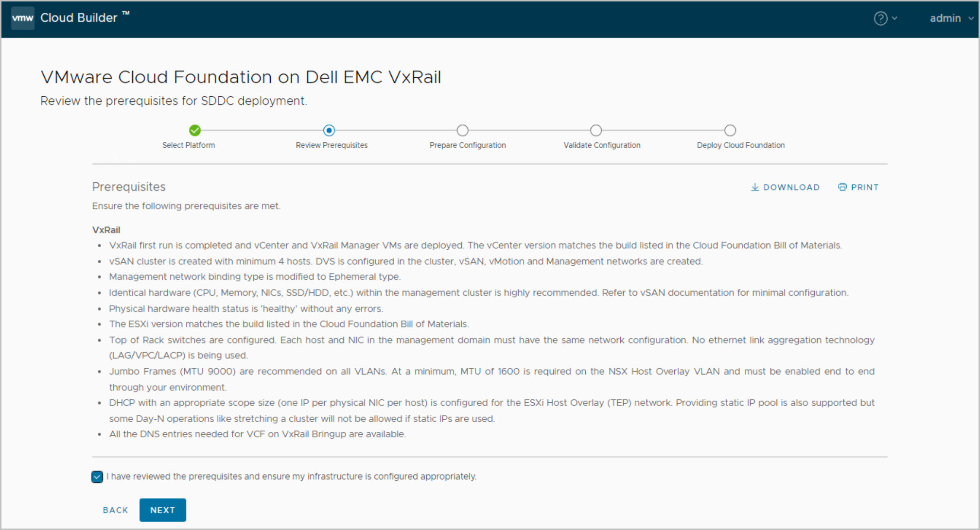The height and width of the screenshot is (530, 980).
Task: Expand the help menu chevron
Action: [894, 18]
